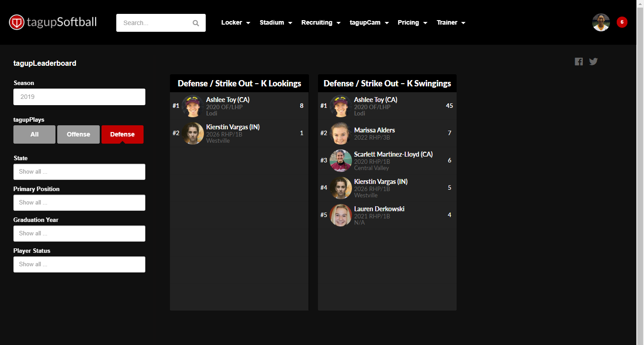The height and width of the screenshot is (345, 644).
Task: Click the tagupSoftball logo icon
Action: click(x=17, y=22)
